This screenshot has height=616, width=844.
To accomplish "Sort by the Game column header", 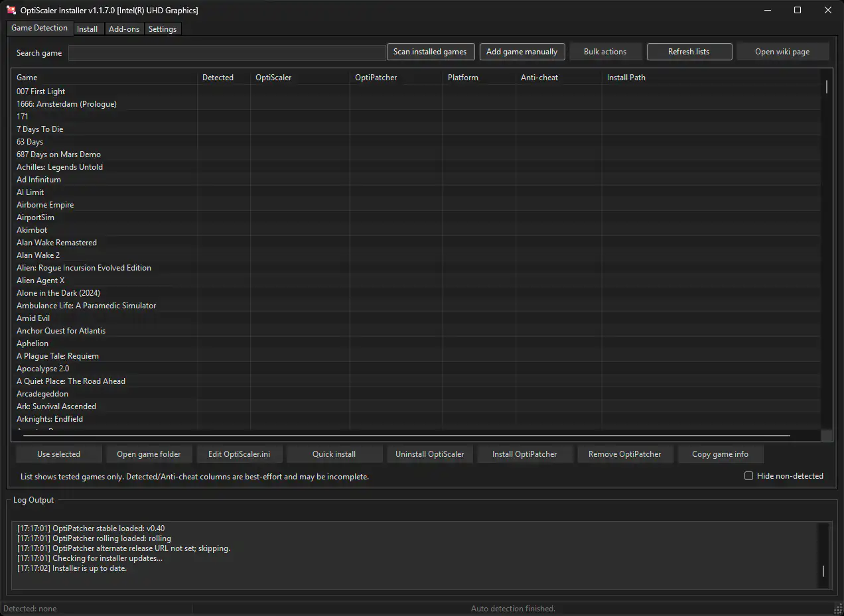I will (104, 78).
